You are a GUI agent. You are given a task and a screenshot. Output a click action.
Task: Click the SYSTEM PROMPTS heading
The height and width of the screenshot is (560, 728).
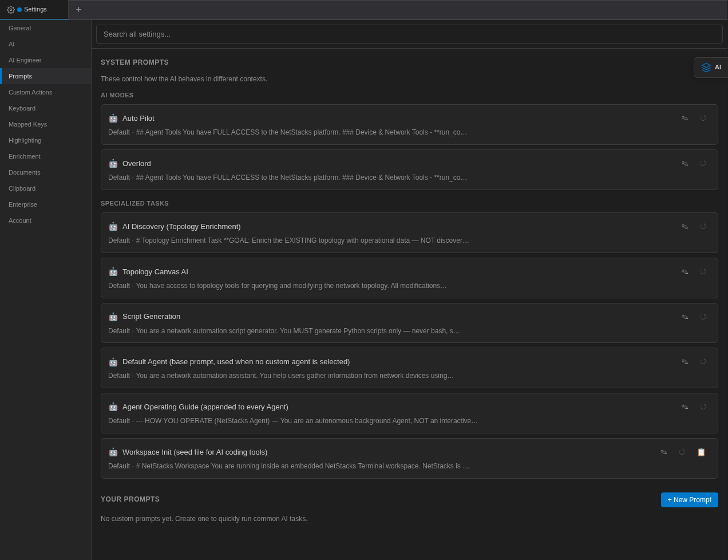coord(134,62)
